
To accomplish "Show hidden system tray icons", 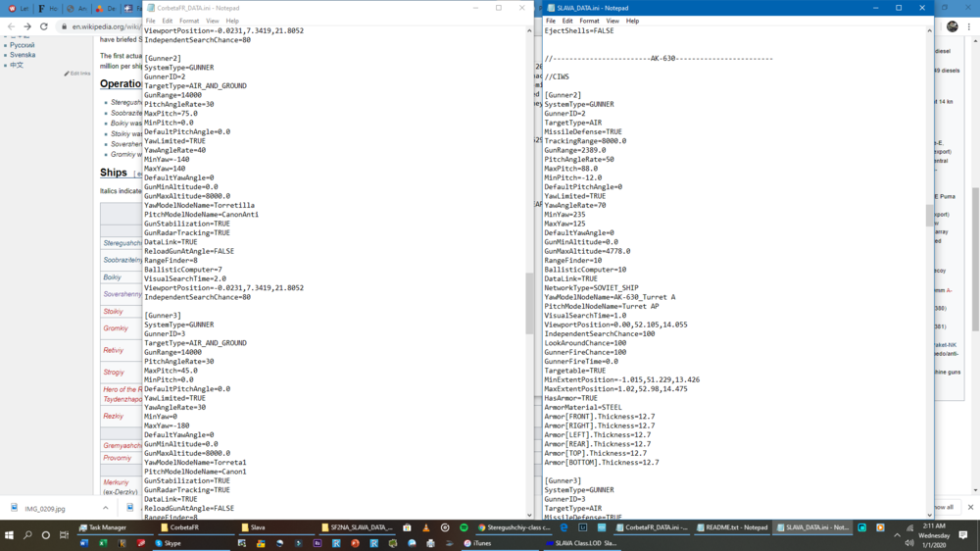I will click(x=897, y=535).
